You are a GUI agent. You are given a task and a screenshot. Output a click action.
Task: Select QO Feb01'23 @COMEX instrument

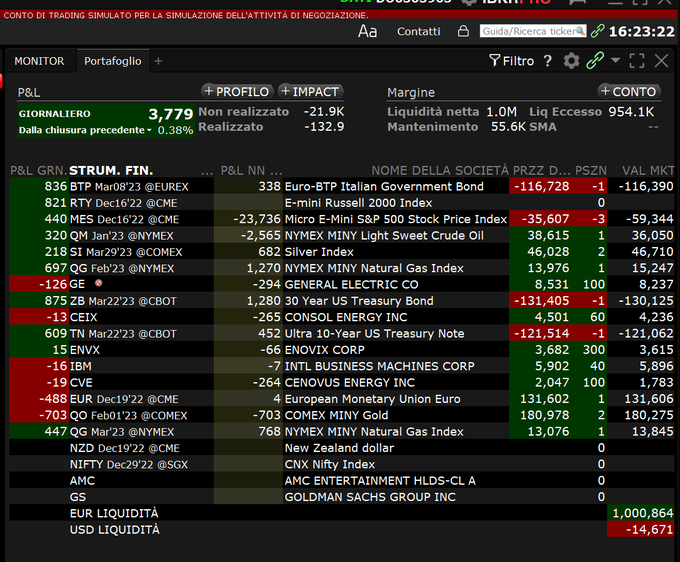tap(128, 415)
